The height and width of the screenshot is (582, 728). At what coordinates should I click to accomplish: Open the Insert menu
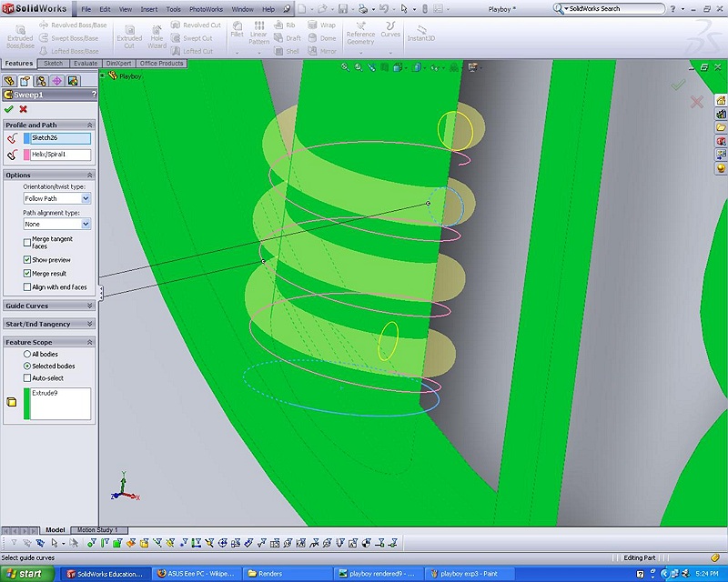pos(148,9)
